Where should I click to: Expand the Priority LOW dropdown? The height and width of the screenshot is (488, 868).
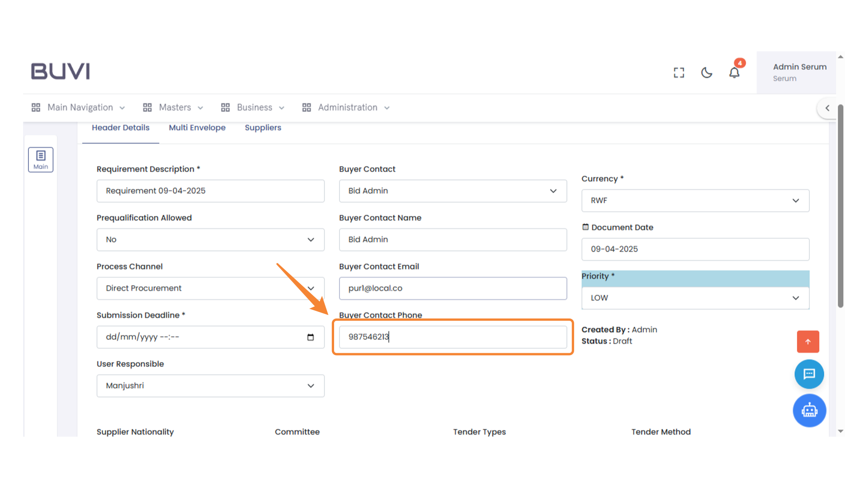[695, 298]
